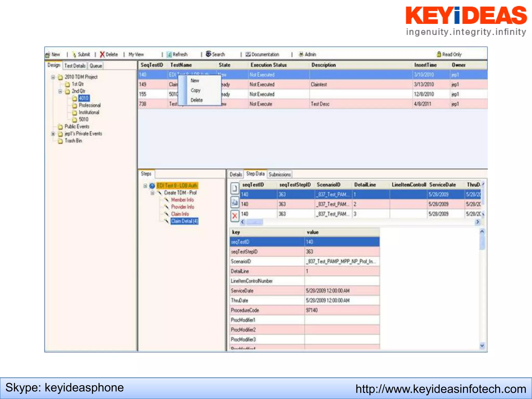
Task: Sort by the InsertTime column header
Action: (x=425, y=65)
